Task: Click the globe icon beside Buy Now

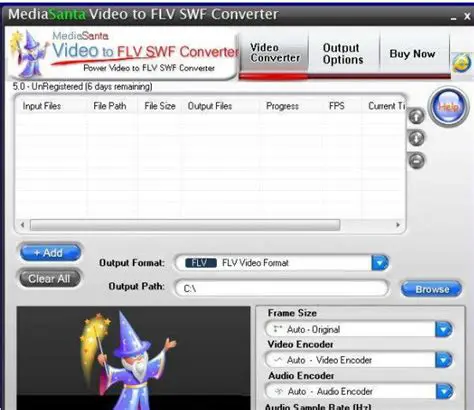Action: point(462,63)
